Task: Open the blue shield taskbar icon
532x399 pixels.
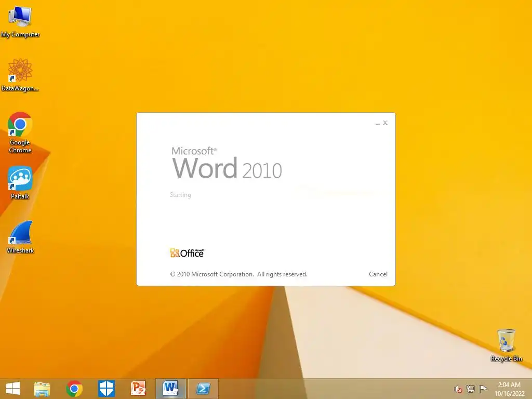Action: click(106, 389)
